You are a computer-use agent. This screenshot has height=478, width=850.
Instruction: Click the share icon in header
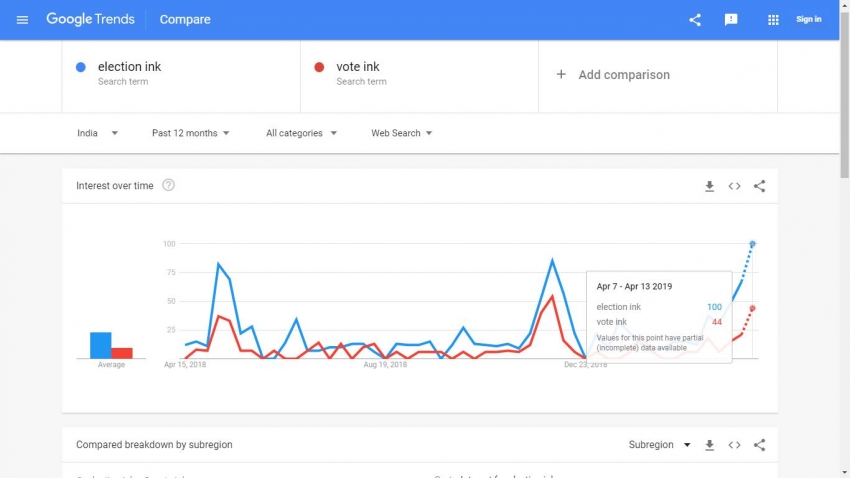click(x=695, y=20)
